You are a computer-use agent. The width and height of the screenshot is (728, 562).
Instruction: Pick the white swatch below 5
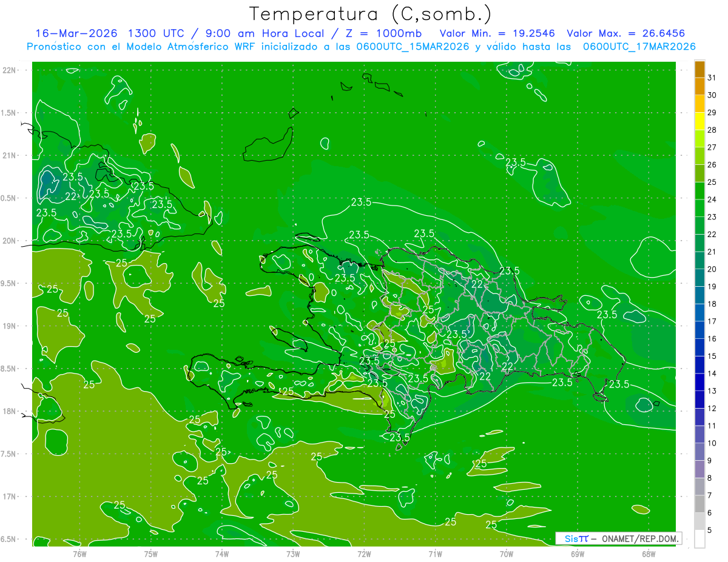pyautogui.click(x=699, y=539)
